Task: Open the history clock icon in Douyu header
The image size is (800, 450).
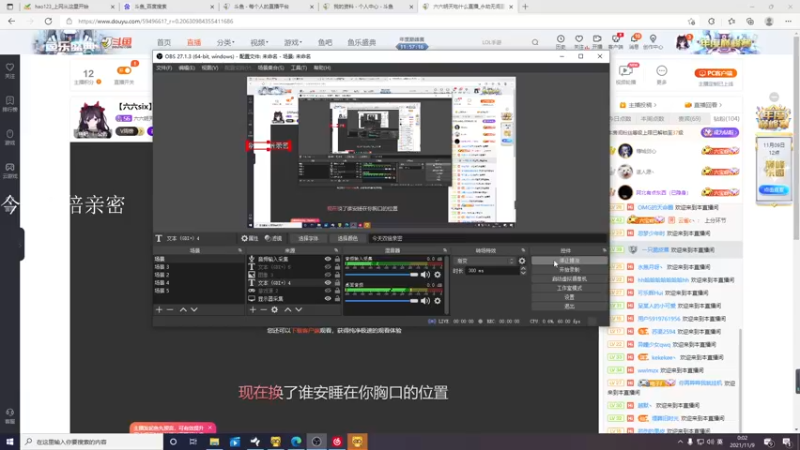Action: coord(560,41)
